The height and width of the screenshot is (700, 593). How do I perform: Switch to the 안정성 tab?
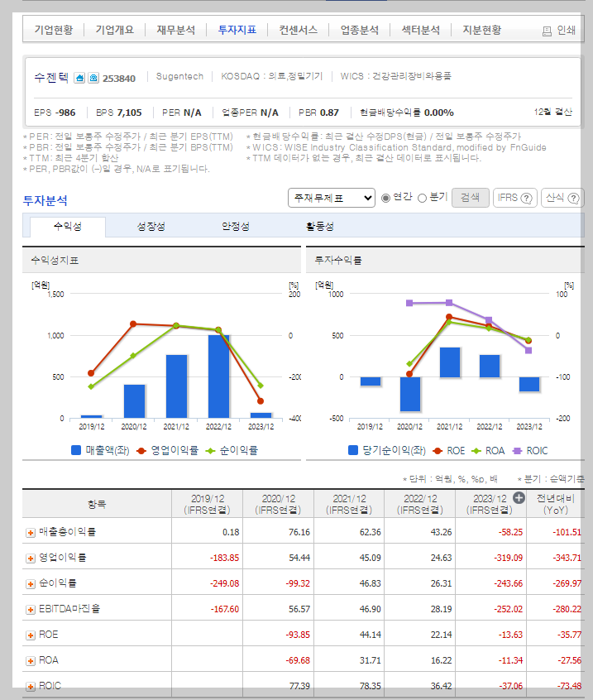click(x=236, y=227)
